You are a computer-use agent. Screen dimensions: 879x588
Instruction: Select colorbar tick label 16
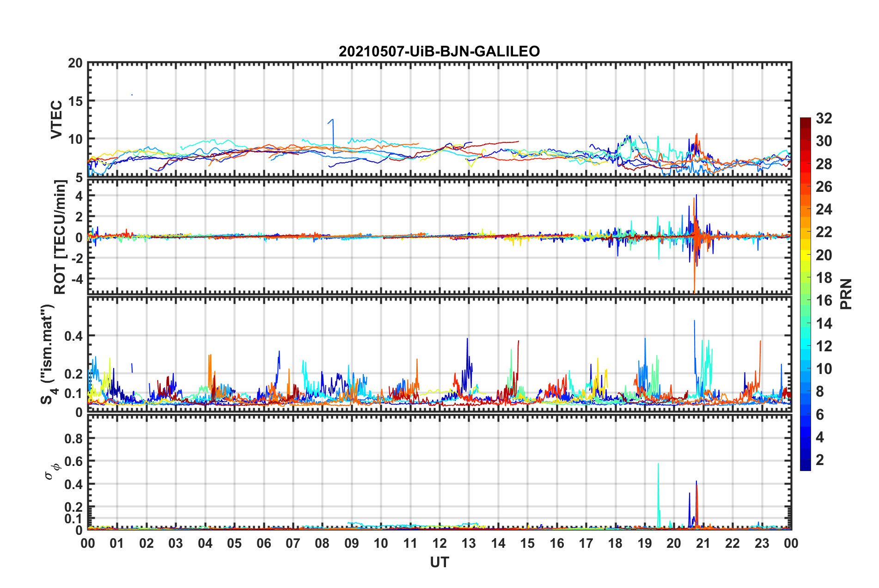(x=824, y=300)
